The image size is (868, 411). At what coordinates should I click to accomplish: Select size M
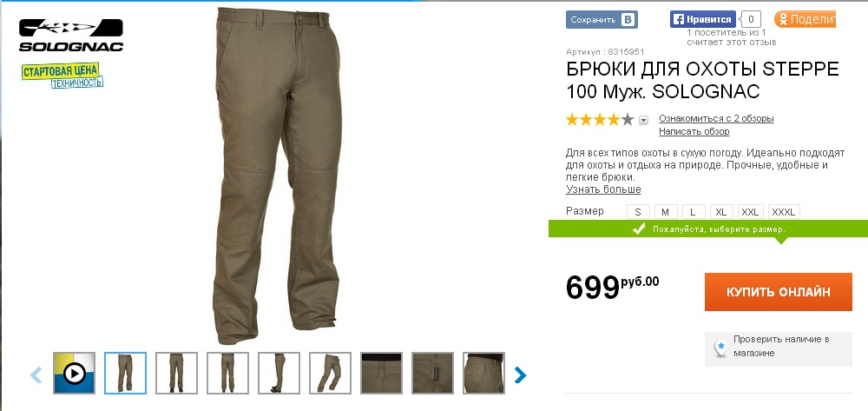[x=666, y=212]
